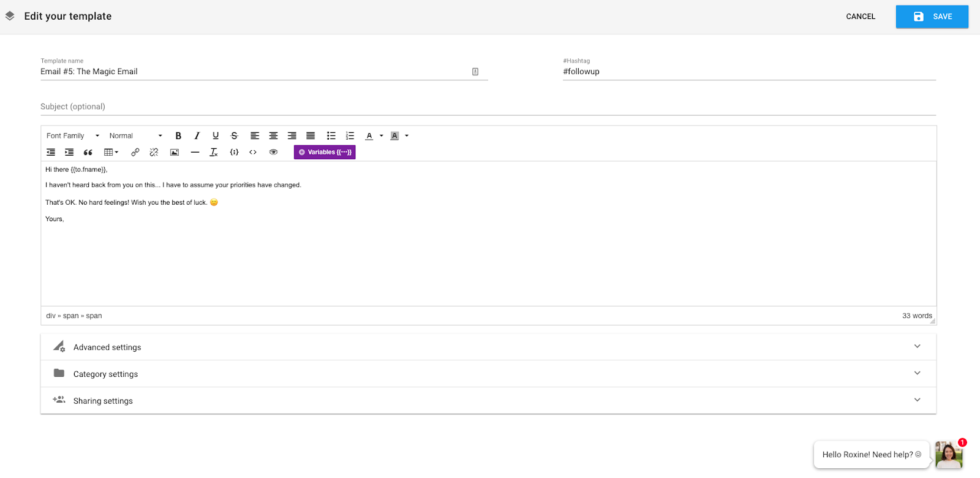Image resolution: width=980 pixels, height=478 pixels.
Task: Click the Sharing settings chevron
Action: 918,400
